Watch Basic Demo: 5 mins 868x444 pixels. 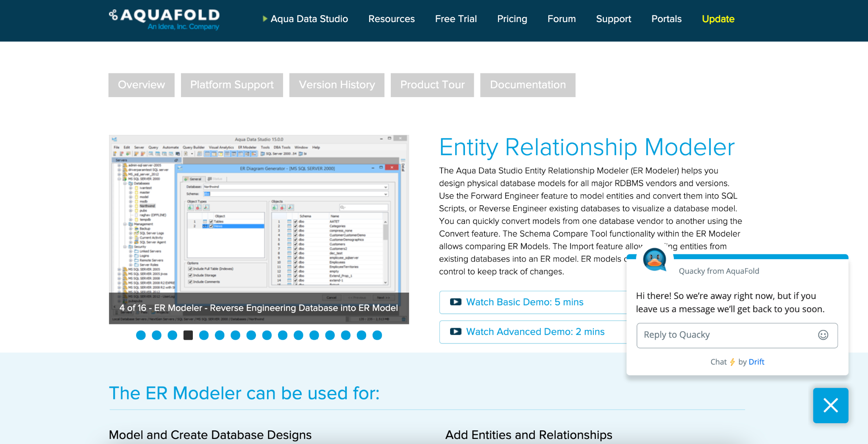533,302
